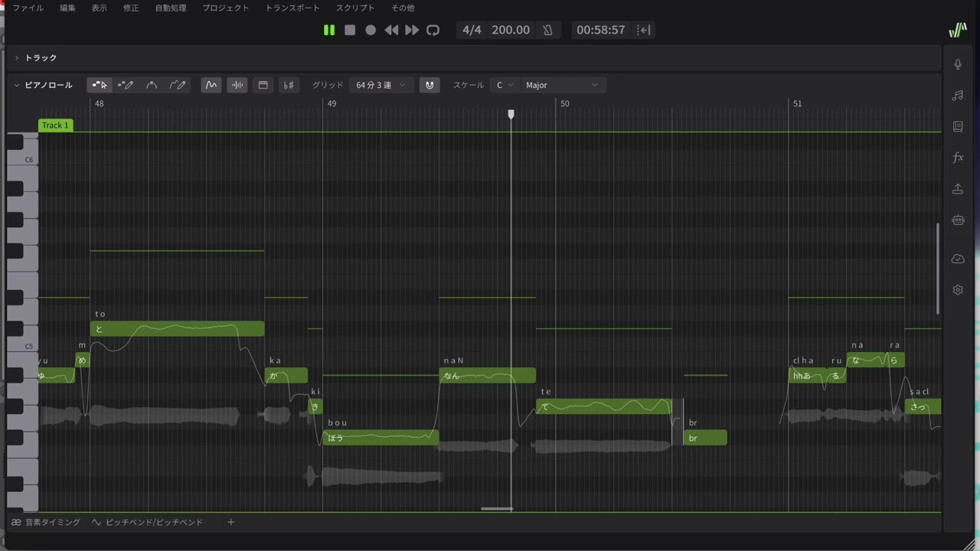Open the note properties music icon panel

[x=958, y=96]
